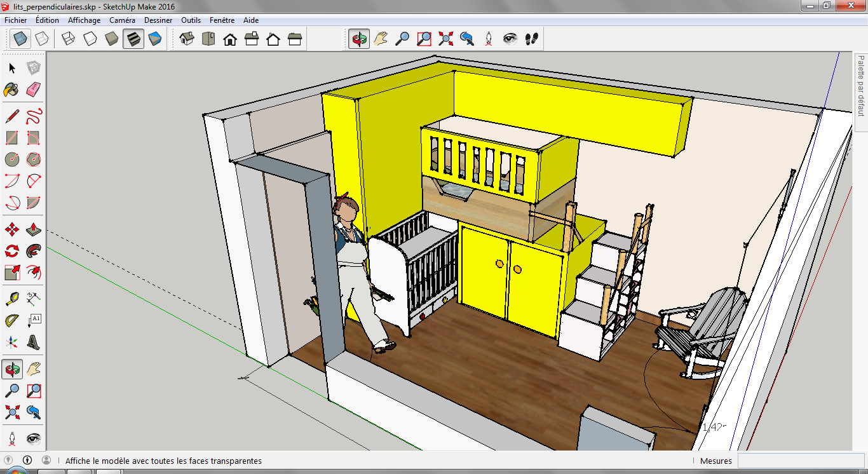The width and height of the screenshot is (868, 474).
Task: Select the Follow Me tool
Action: [34, 251]
